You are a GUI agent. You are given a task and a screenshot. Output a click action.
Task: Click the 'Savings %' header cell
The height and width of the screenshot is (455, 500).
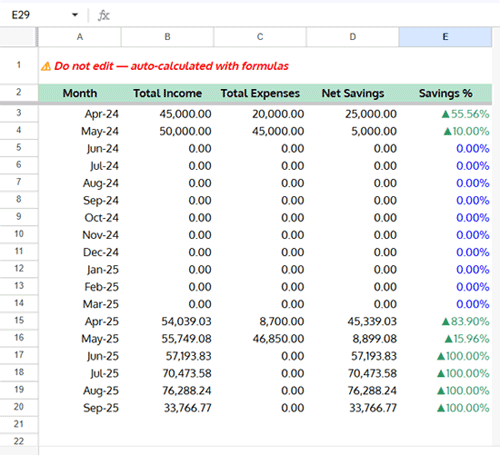pos(445,93)
